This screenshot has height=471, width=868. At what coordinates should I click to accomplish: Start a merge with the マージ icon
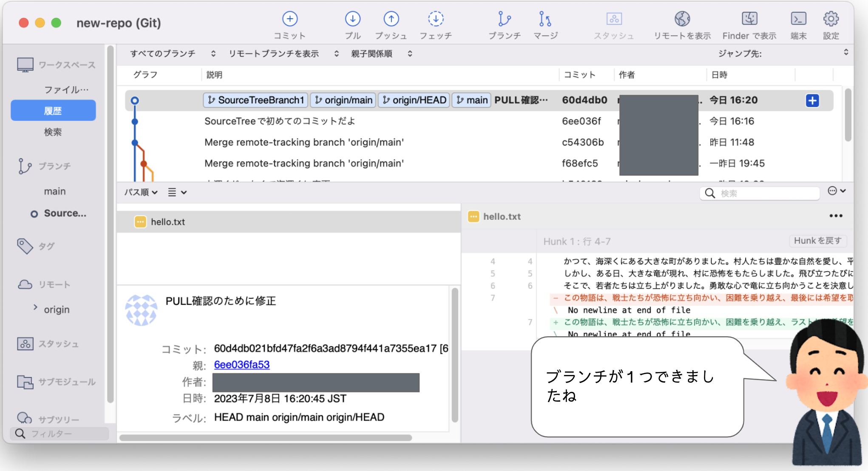click(545, 23)
